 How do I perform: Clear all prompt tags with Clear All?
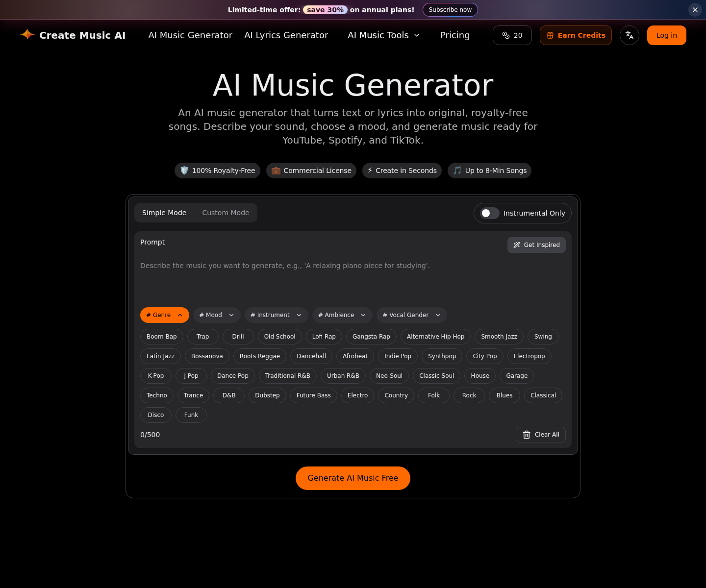tap(541, 435)
